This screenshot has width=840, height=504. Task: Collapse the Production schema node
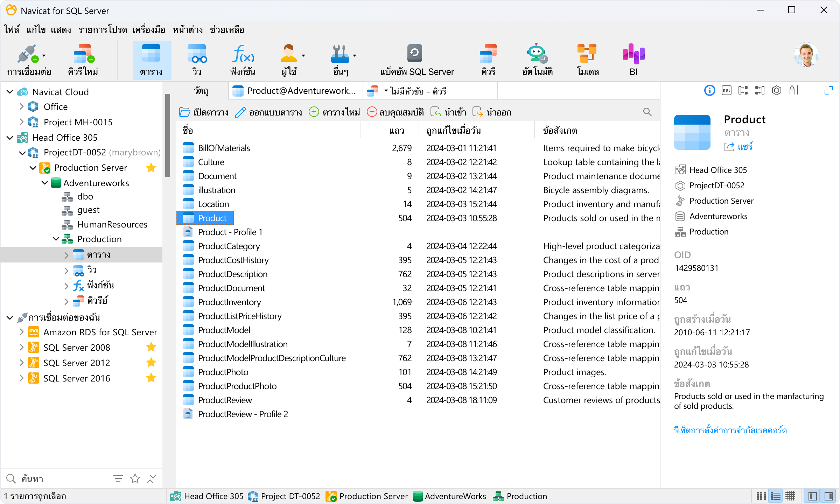click(x=56, y=239)
